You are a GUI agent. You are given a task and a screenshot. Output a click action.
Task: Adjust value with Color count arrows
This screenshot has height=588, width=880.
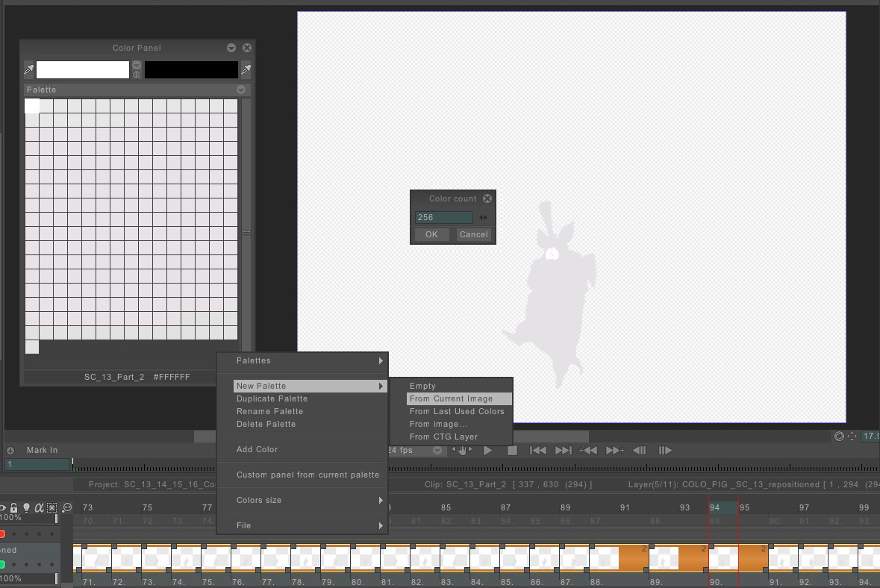pos(483,218)
